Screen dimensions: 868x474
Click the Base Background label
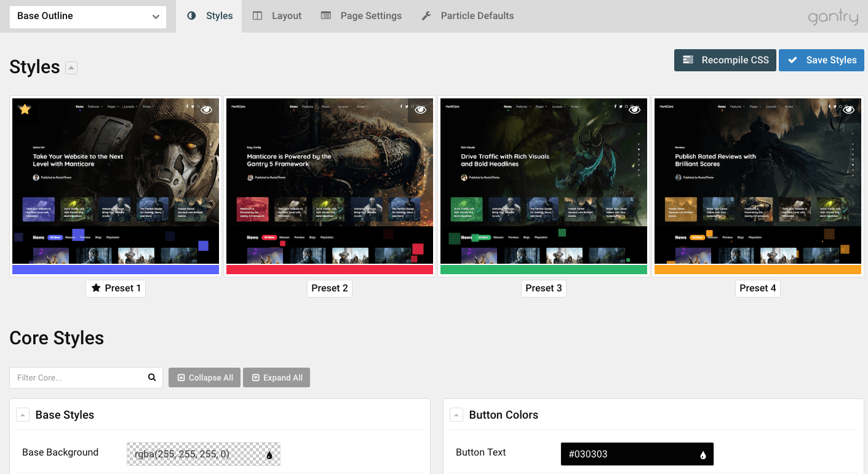pos(60,452)
